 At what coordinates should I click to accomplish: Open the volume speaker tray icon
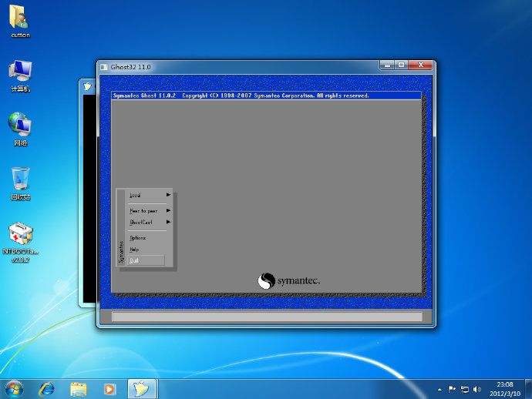tap(476, 390)
